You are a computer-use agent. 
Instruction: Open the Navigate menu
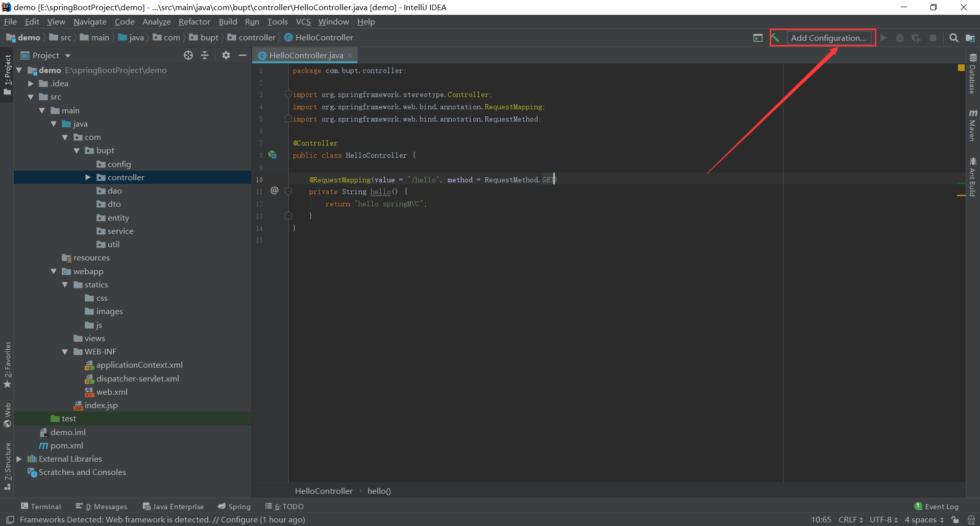click(x=90, y=21)
